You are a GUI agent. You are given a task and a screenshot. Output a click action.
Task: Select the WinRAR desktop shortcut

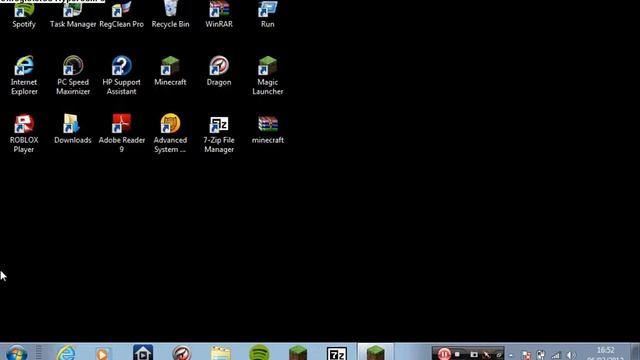(x=219, y=14)
